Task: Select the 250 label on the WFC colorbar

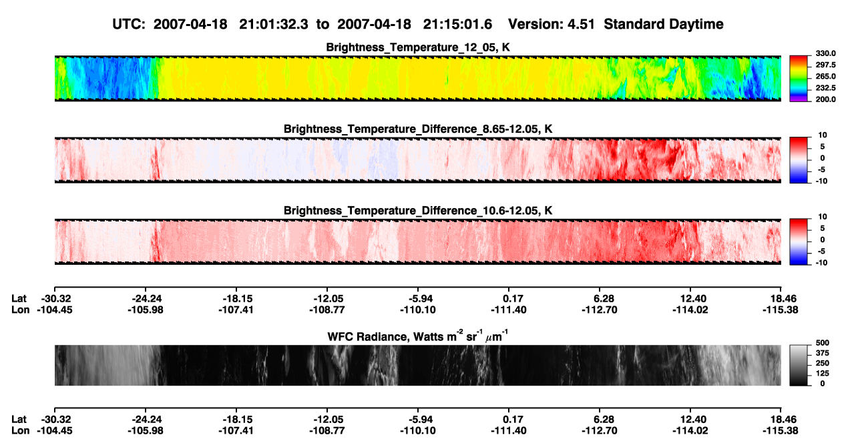Action: coord(822,364)
